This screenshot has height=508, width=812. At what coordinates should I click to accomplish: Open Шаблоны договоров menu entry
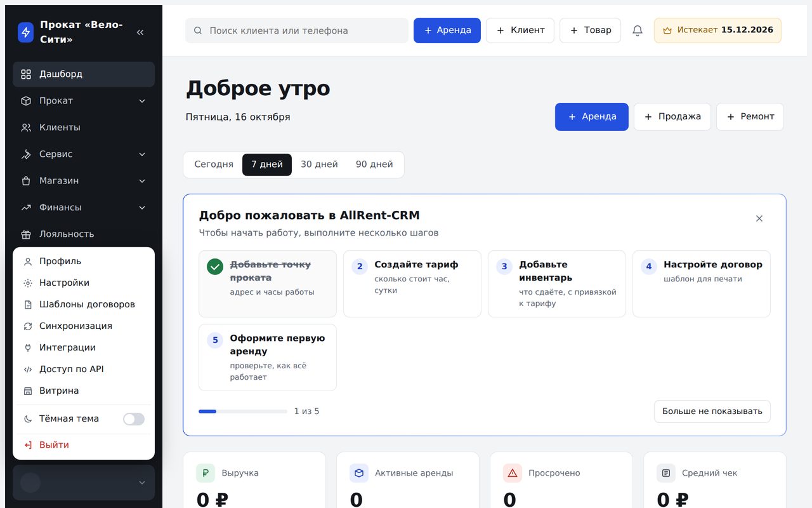[84, 305]
